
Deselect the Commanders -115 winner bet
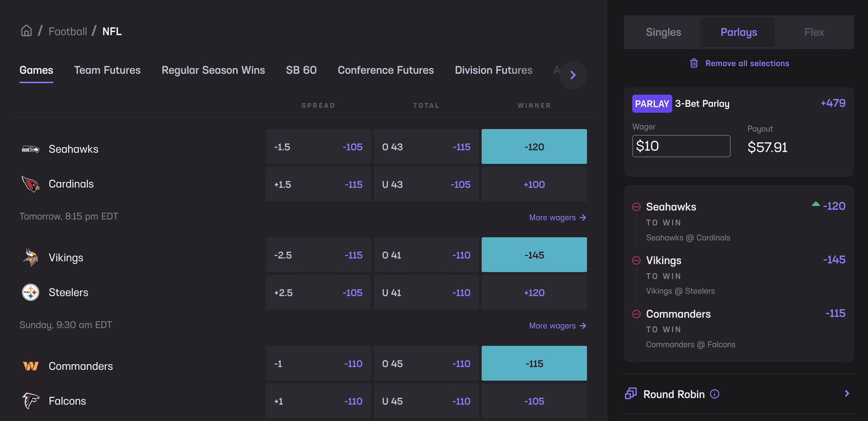534,363
